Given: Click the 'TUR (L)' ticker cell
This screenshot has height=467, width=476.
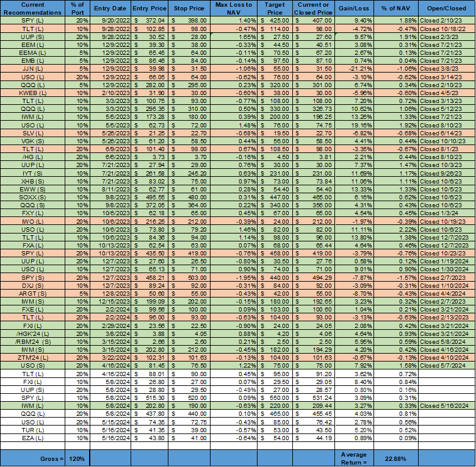Looking at the screenshot, I should coord(32,430).
